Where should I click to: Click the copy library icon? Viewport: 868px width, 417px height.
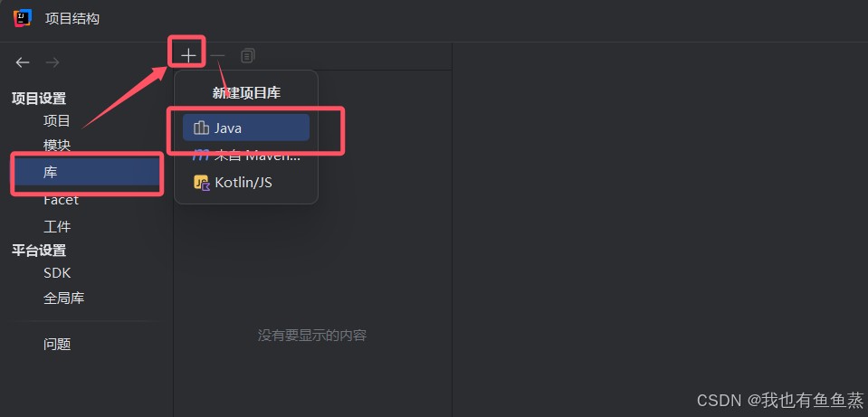click(x=247, y=55)
